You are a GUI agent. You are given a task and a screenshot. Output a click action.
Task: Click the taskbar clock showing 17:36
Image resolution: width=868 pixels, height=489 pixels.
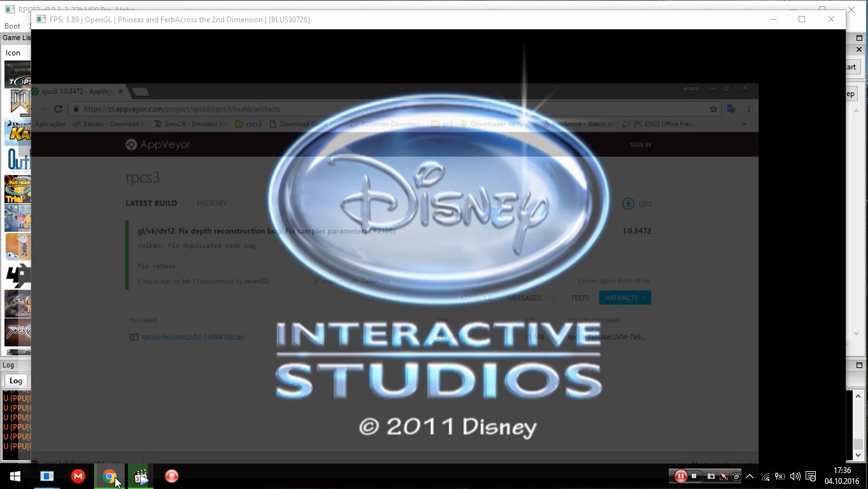[x=841, y=476]
